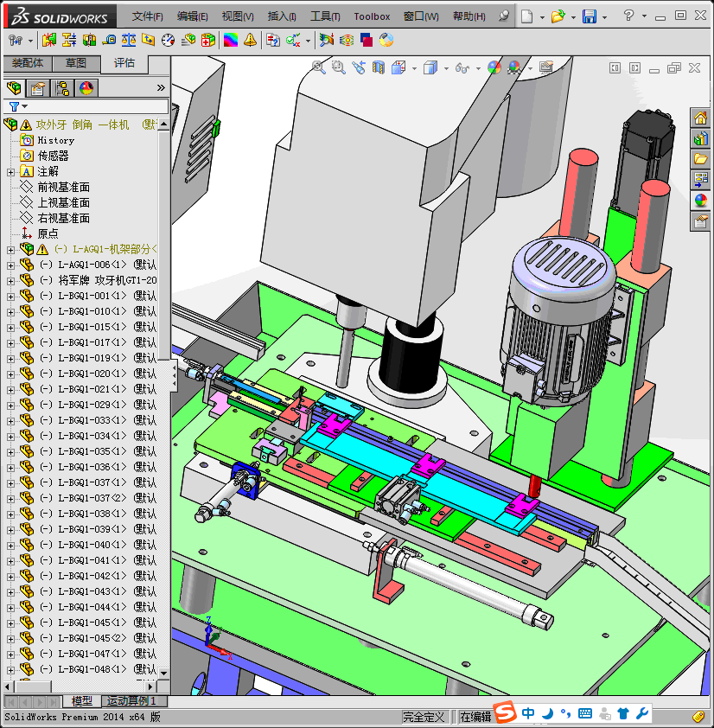Expand the L-BGQ1-001<1> component node

pos(10,297)
